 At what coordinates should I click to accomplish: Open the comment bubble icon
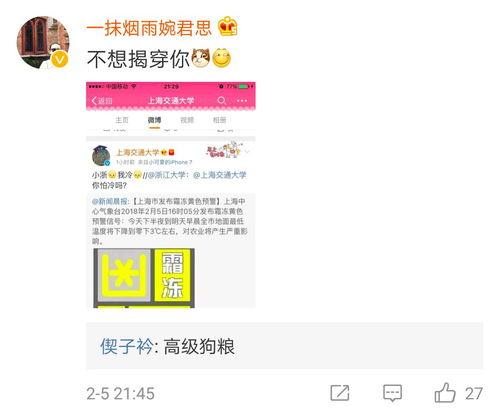pyautogui.click(x=392, y=393)
